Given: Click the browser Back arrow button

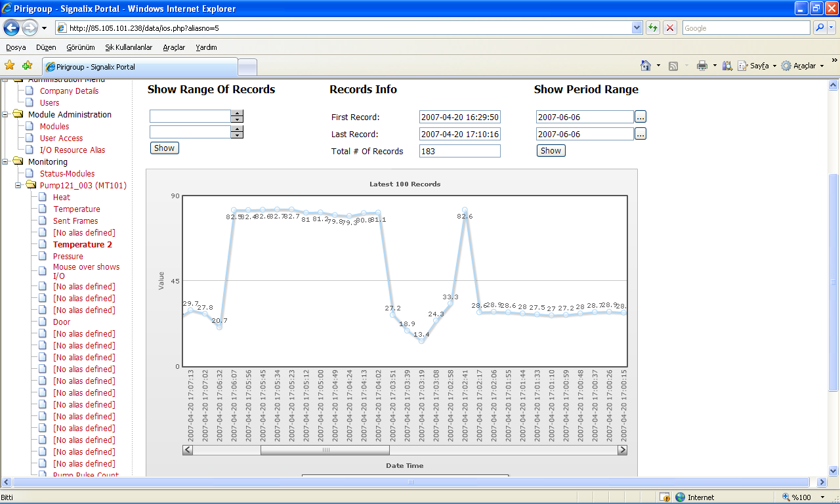Looking at the screenshot, I should [12, 28].
